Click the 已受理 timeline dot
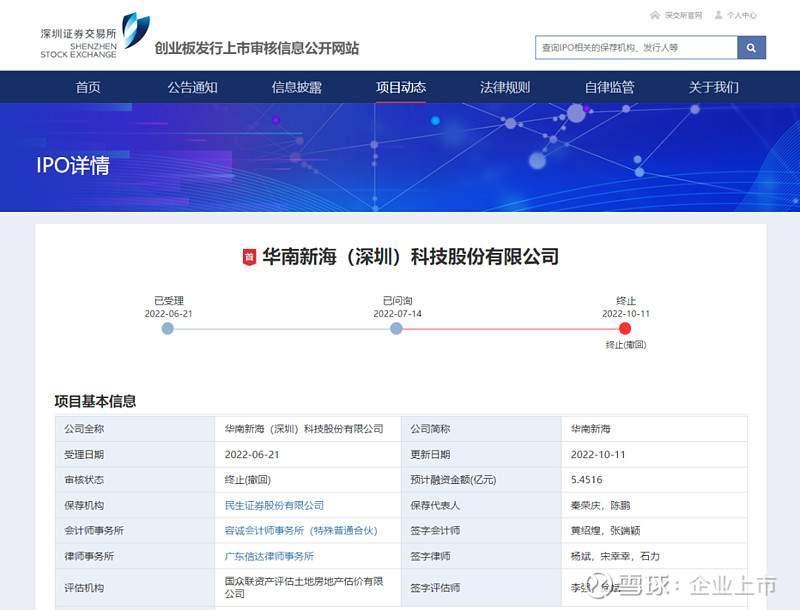800x610 pixels. coord(166,328)
